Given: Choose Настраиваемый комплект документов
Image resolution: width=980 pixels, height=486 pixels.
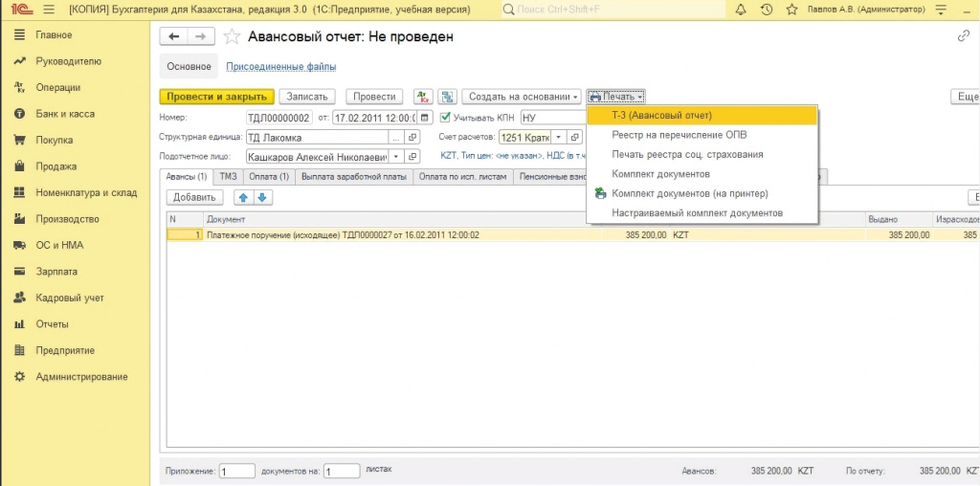Looking at the screenshot, I should pos(702,213).
